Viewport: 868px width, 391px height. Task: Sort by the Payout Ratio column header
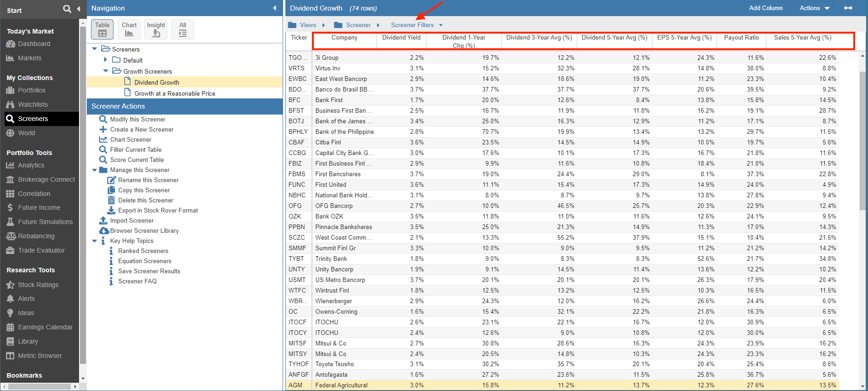pos(741,38)
